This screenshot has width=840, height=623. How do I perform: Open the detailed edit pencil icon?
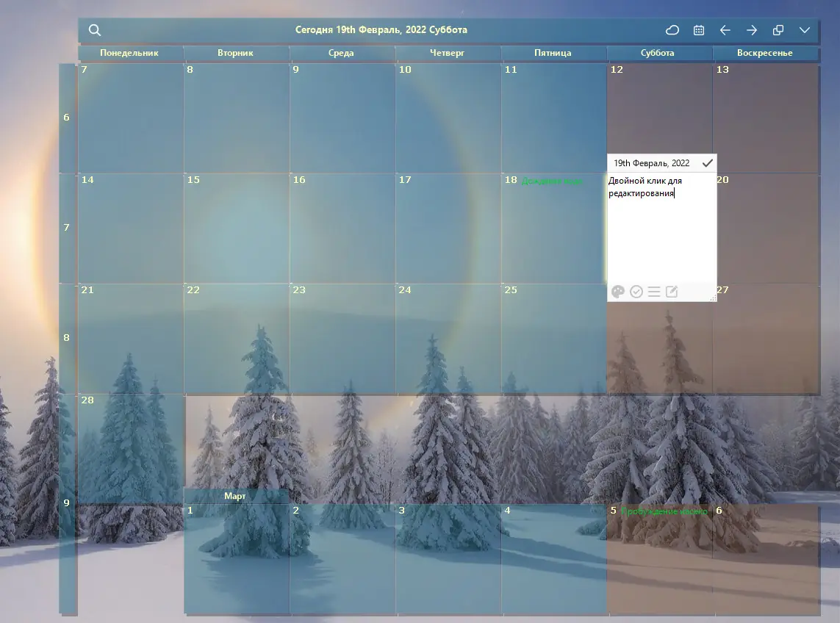(672, 292)
